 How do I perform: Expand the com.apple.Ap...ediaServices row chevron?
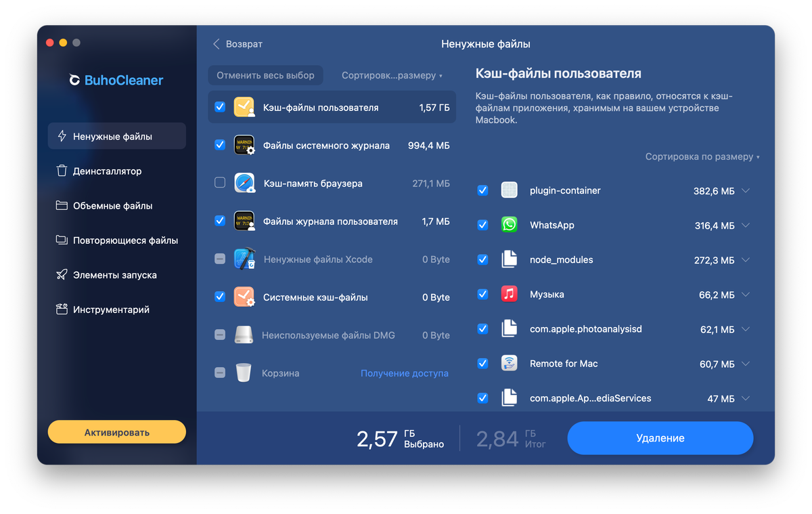coord(746,398)
